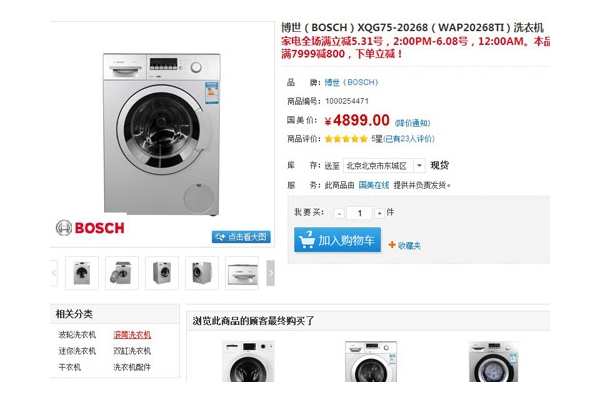Open the 北京北京市东城区 delivery dropdown

point(384,166)
